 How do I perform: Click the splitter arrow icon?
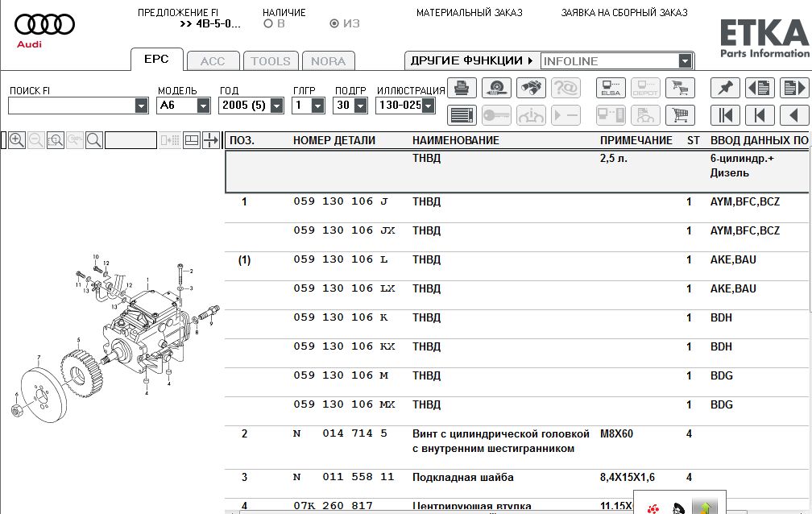tap(211, 140)
